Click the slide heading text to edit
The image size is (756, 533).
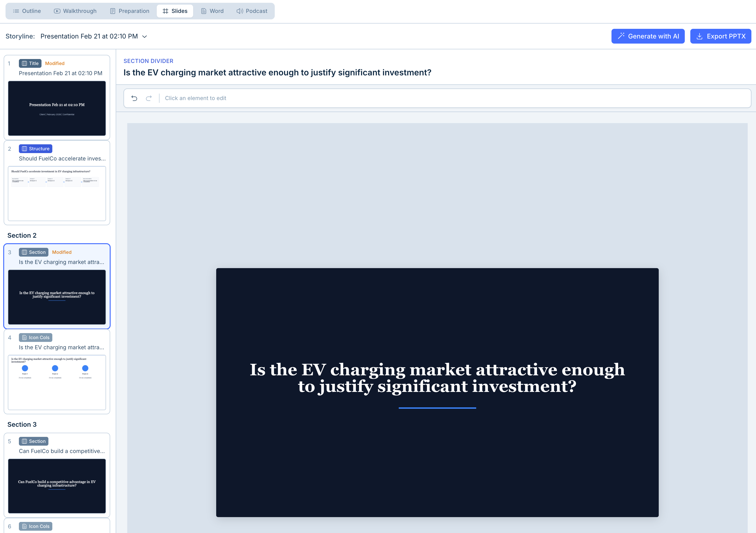pos(437,378)
